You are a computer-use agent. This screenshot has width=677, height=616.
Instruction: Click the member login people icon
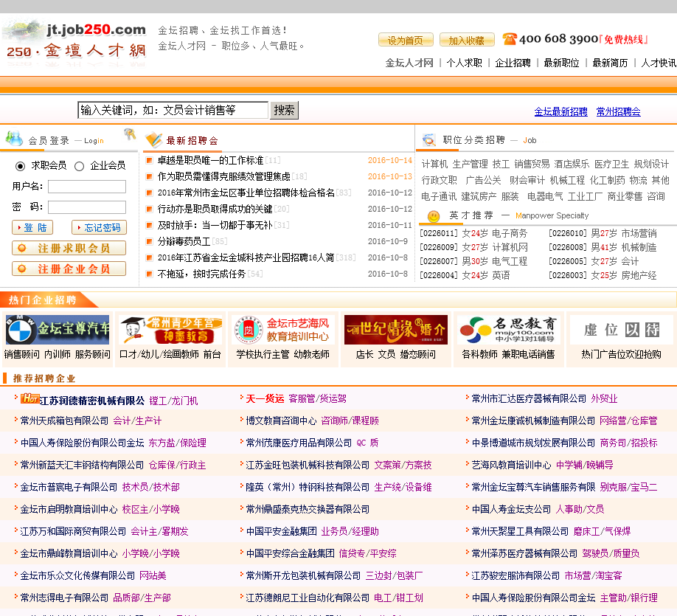[x=14, y=138]
